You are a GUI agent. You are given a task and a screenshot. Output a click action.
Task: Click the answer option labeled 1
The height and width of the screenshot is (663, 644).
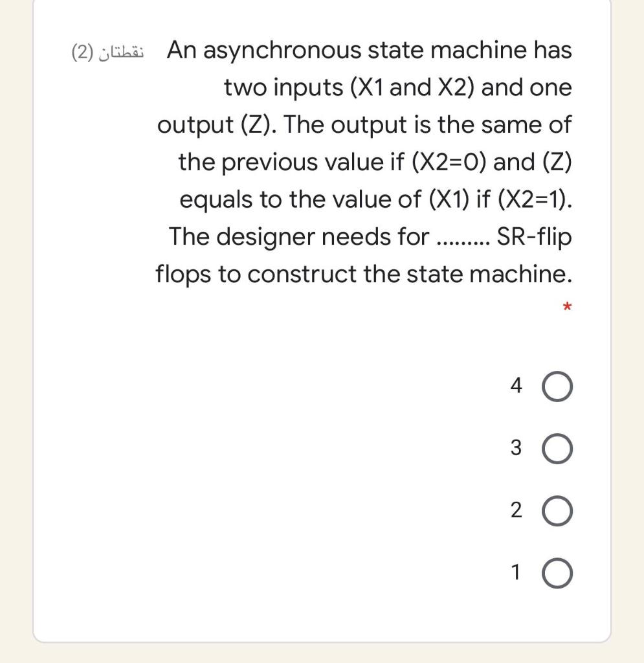(x=515, y=572)
